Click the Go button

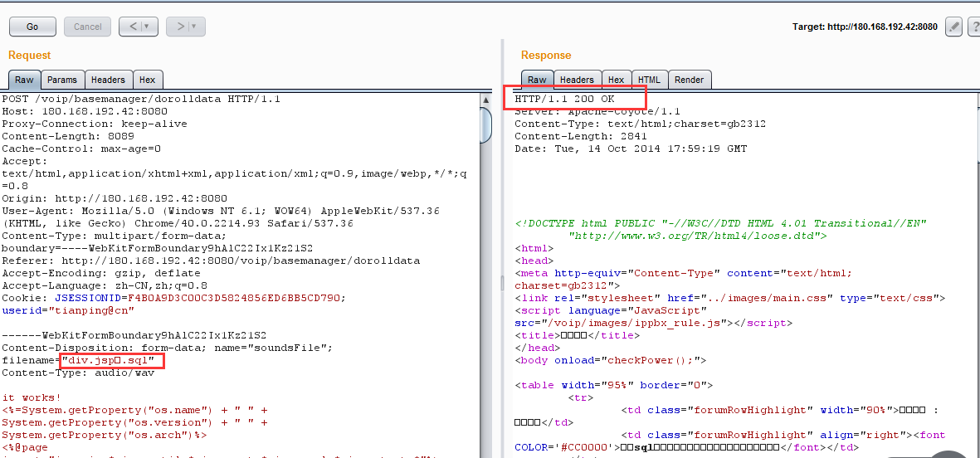(x=32, y=27)
